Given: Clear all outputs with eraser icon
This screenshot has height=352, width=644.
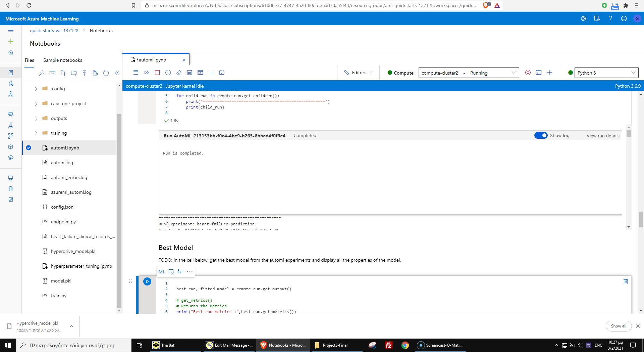Looking at the screenshot, I should (x=179, y=73).
